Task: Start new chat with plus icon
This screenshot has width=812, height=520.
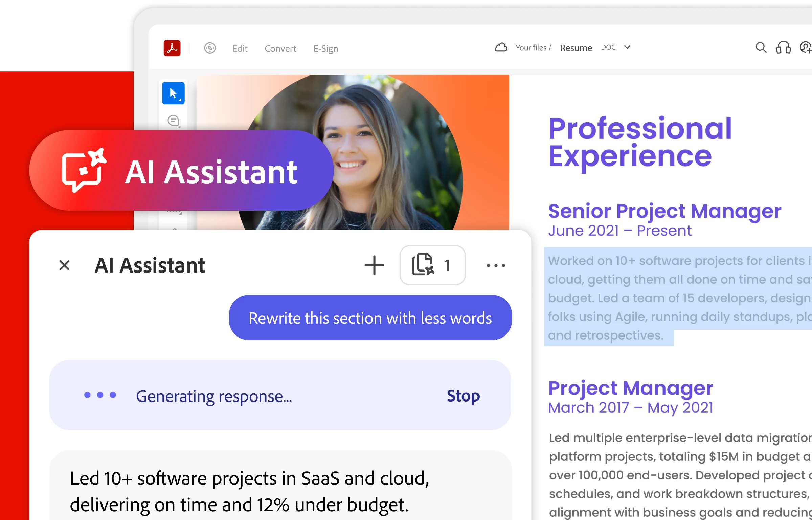Action: pos(374,265)
